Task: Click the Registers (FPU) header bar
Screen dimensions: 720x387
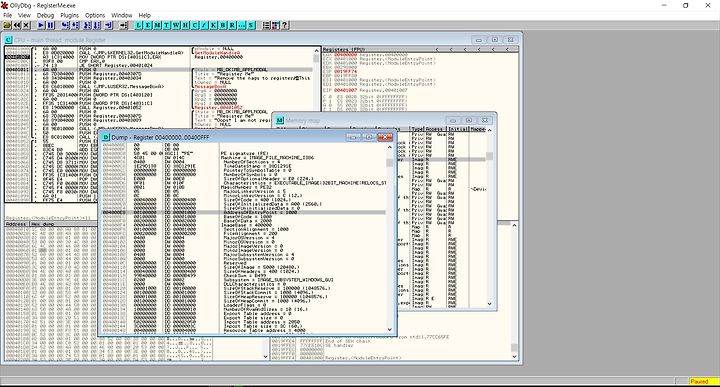Action: (421, 49)
